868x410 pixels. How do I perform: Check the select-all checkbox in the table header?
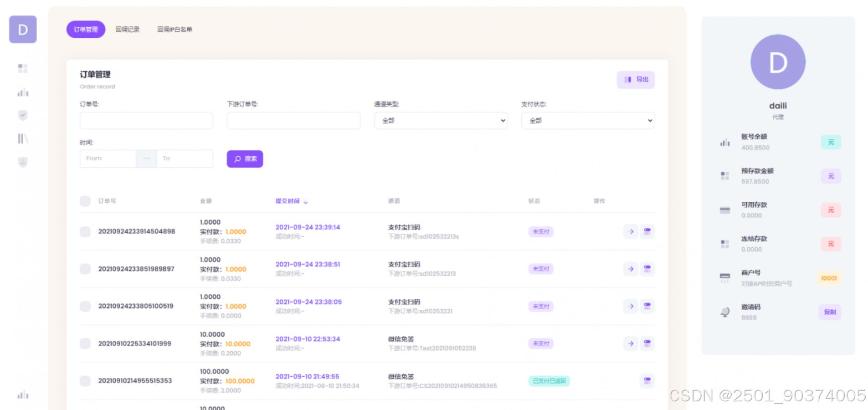[85, 201]
